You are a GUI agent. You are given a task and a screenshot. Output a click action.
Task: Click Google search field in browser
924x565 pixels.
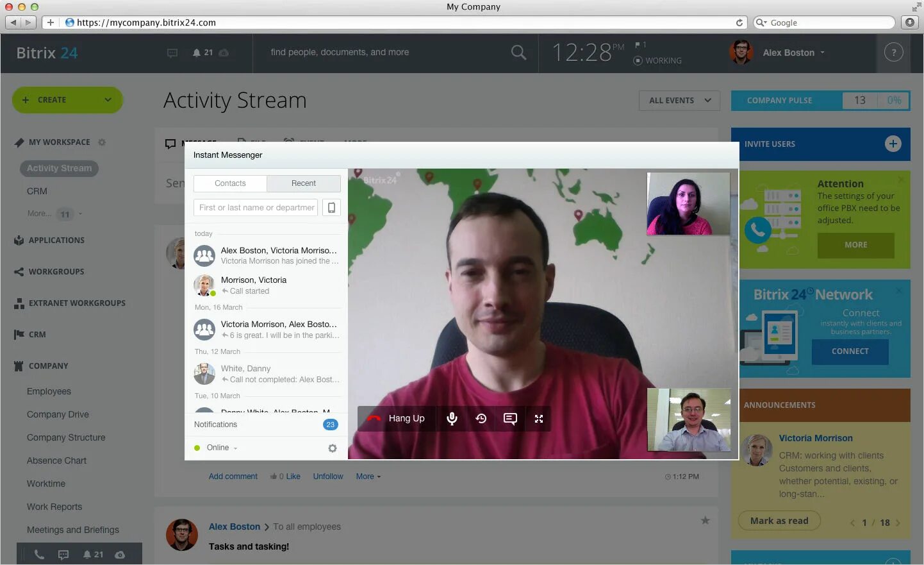click(824, 22)
